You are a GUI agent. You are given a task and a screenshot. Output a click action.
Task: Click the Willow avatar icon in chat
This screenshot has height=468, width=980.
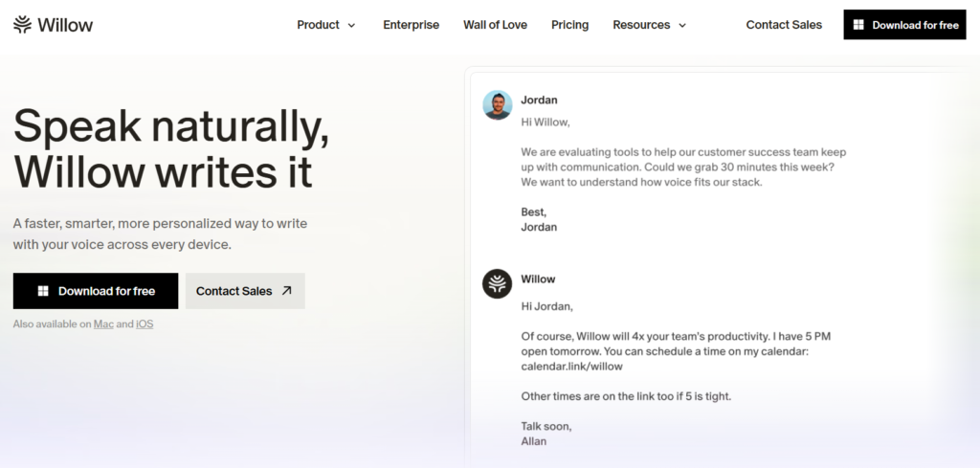pos(498,284)
